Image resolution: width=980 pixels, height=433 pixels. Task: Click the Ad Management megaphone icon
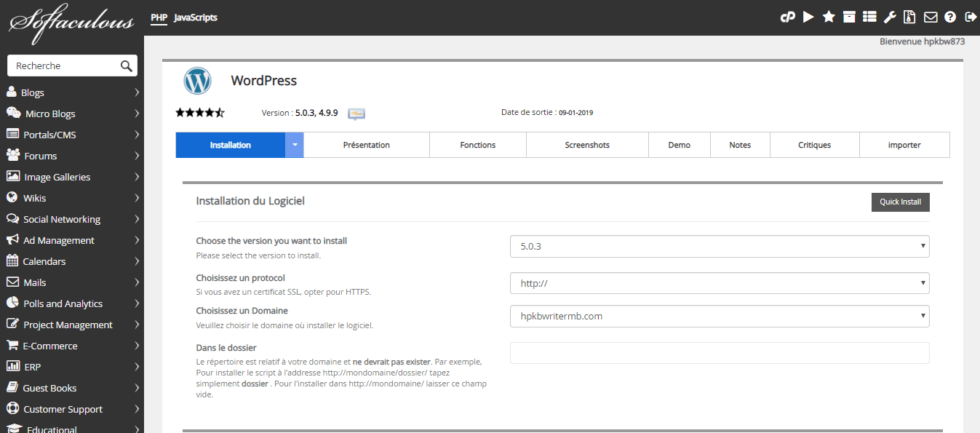point(12,239)
